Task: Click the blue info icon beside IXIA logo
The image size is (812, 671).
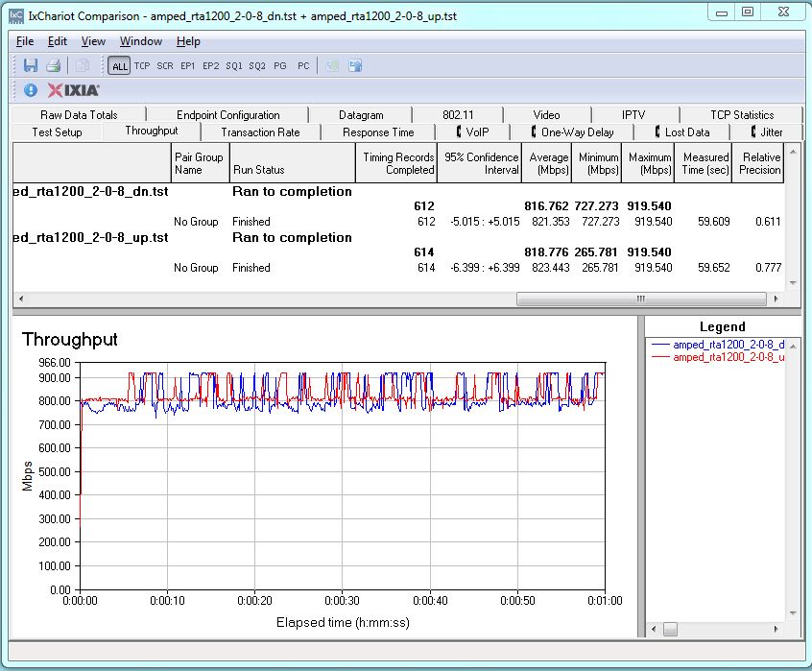Action: pos(31,90)
